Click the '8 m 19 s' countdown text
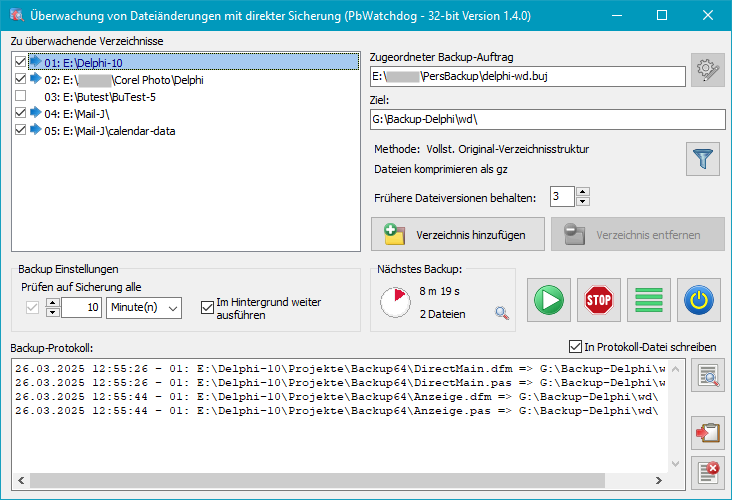The height and width of the screenshot is (500, 732). [439, 291]
